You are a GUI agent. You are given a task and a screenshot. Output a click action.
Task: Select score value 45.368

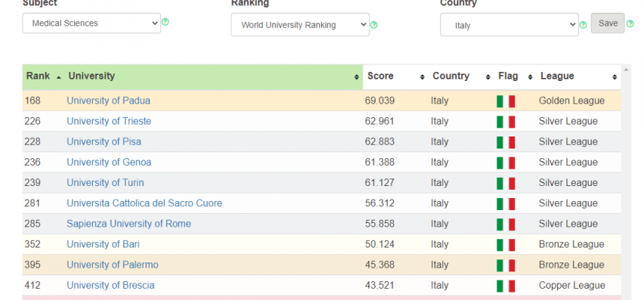[380, 265]
